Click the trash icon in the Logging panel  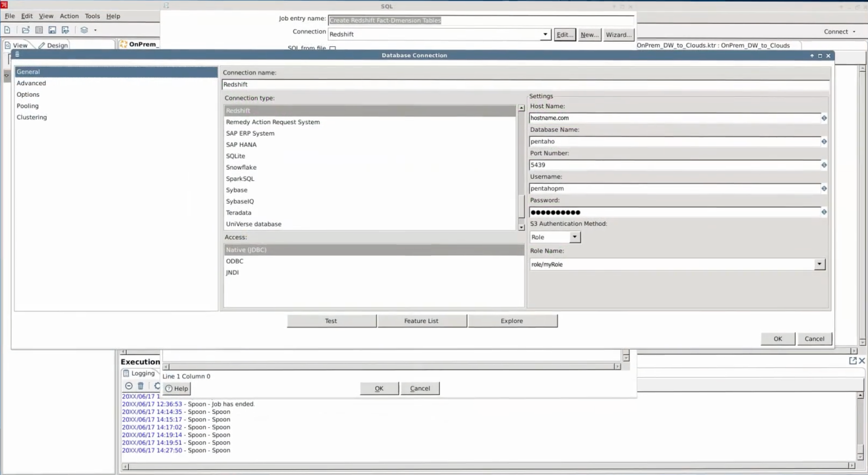tap(141, 386)
